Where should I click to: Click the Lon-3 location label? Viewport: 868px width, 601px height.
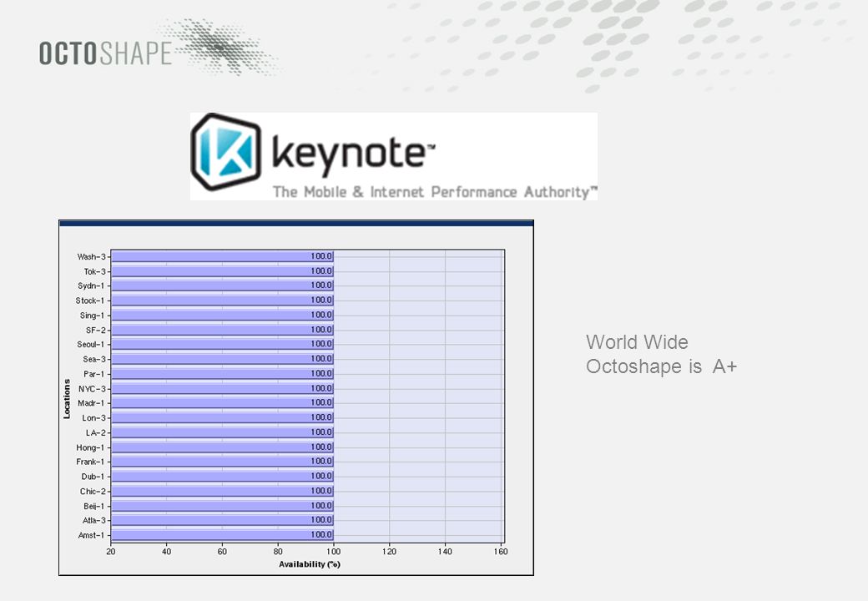(x=94, y=418)
